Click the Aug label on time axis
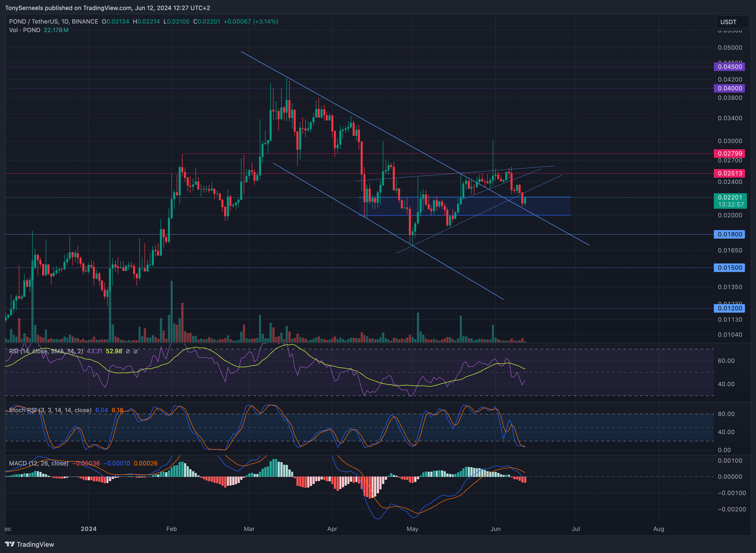This screenshot has width=756, height=553. click(x=659, y=529)
